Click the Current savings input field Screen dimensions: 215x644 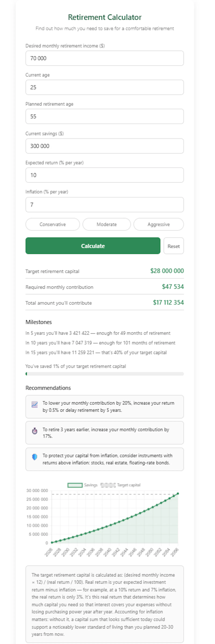click(x=105, y=146)
